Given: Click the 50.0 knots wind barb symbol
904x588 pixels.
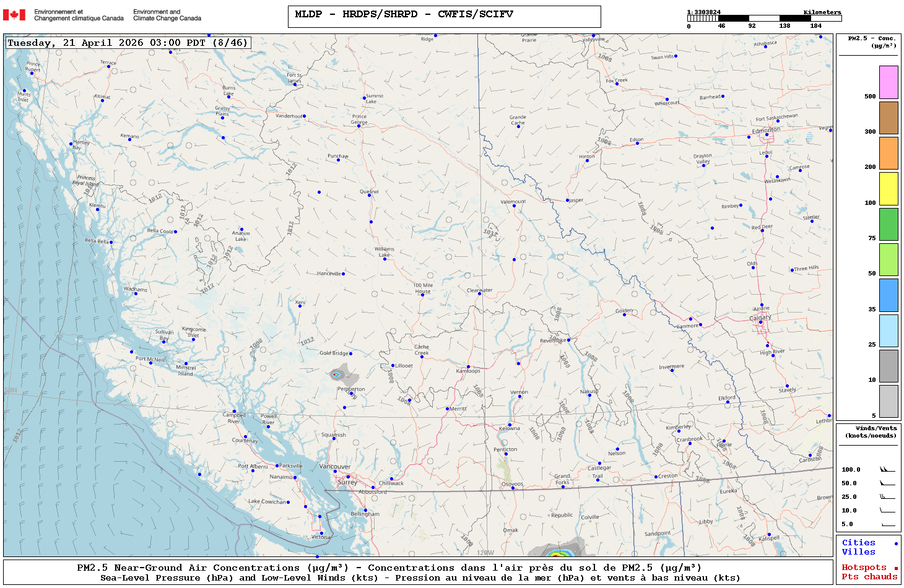Looking at the screenshot, I should coord(887,483).
